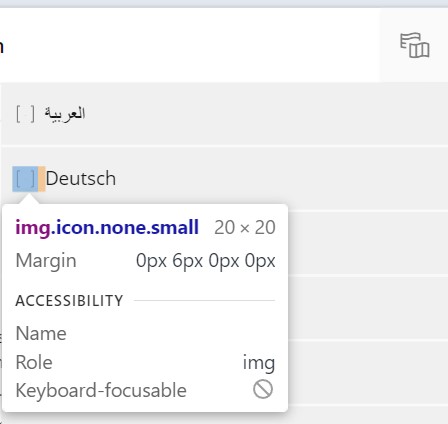Viewport: 448px width, 424px height.
Task: Click the 20 × 20 dimensions text
Action: coord(245,228)
